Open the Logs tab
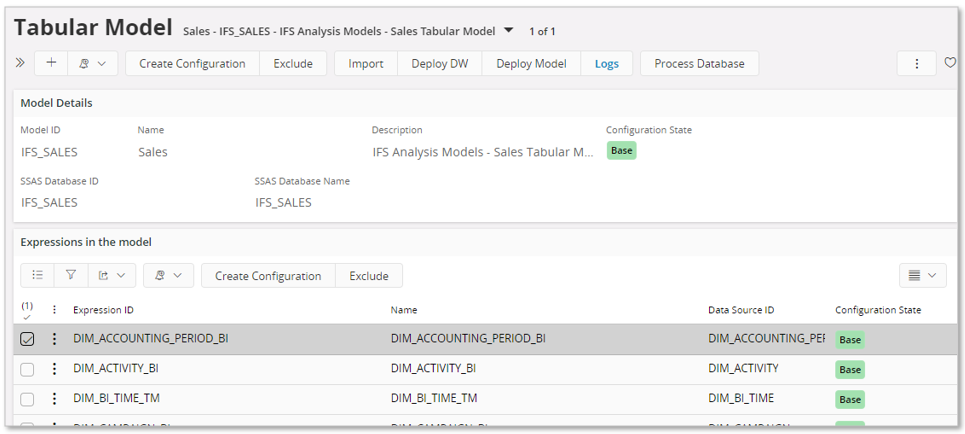 [x=606, y=63]
